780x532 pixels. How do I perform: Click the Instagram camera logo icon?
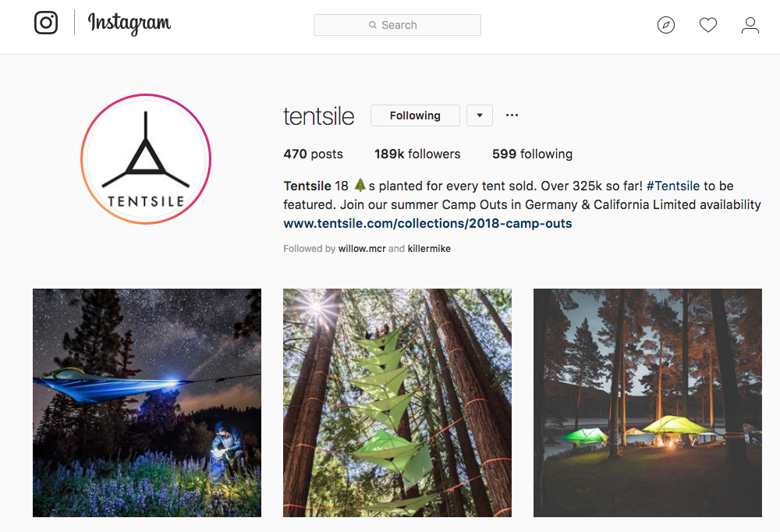tap(46, 23)
